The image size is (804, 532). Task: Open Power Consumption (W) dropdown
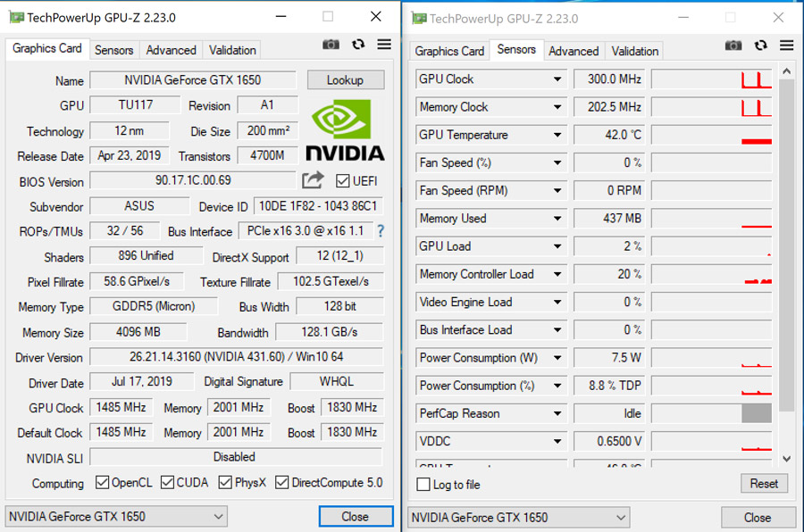557,358
